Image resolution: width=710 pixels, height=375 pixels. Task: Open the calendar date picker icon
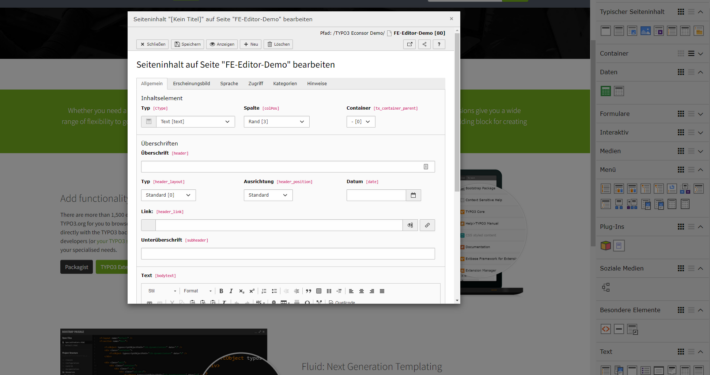click(x=413, y=195)
